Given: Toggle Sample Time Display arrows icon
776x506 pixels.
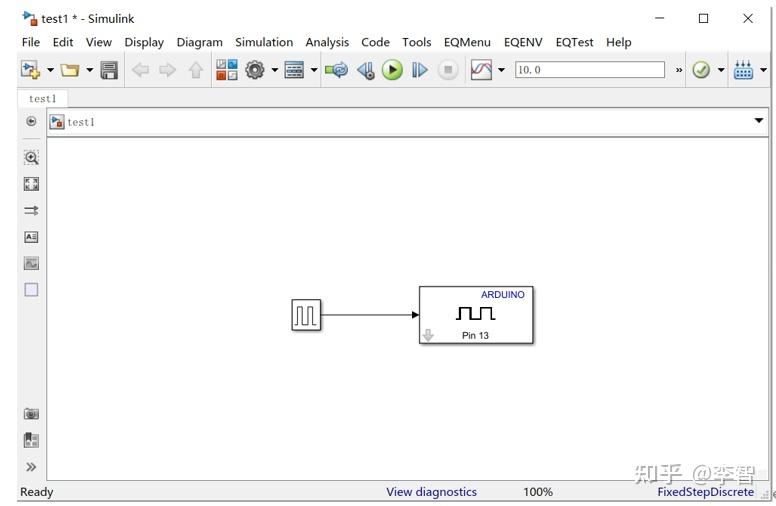Looking at the screenshot, I should tap(31, 210).
